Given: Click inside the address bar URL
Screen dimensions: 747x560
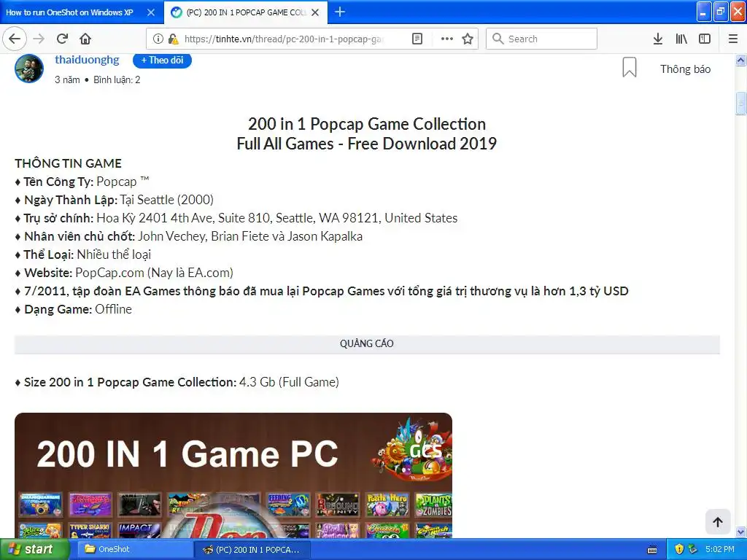Looking at the screenshot, I should click(x=284, y=39).
